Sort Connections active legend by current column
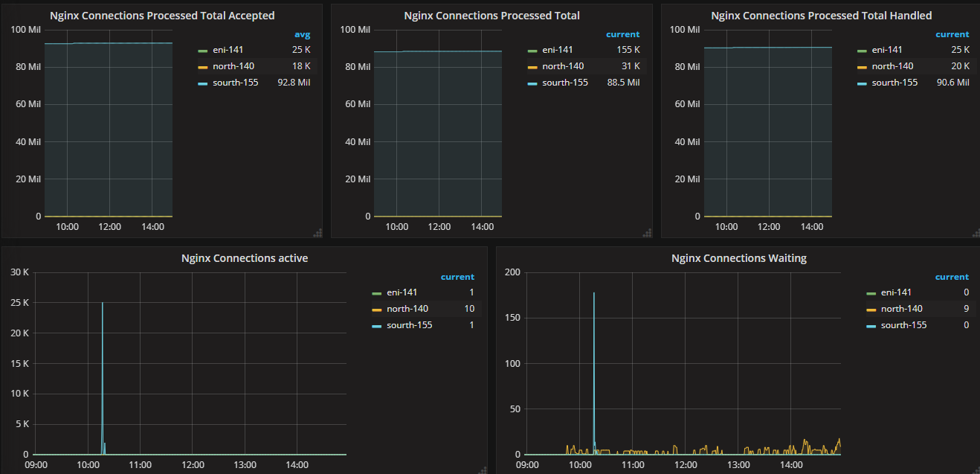Screen dimensions: 980x474 [457, 277]
